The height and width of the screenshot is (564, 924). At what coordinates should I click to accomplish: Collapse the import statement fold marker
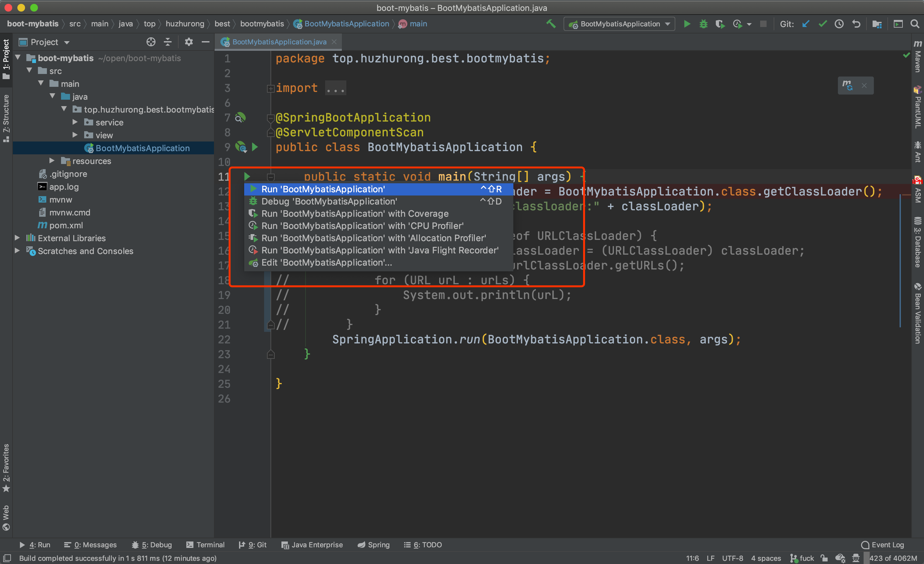271,88
